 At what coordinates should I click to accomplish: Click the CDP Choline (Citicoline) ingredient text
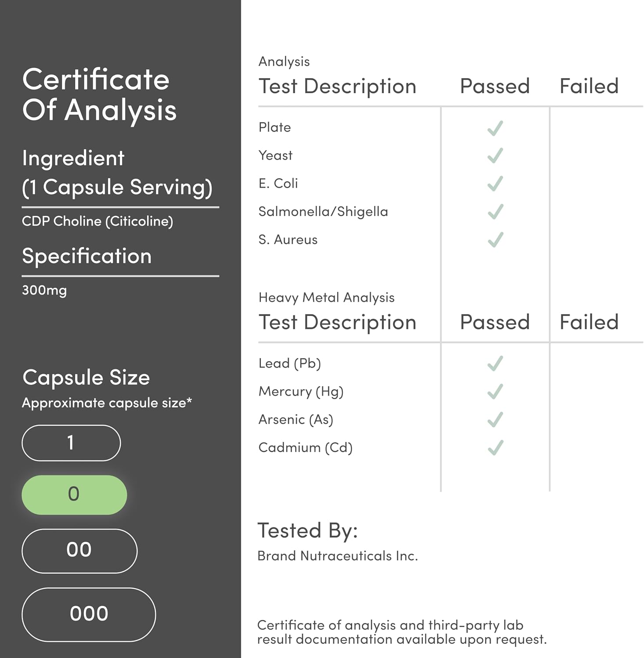click(97, 221)
